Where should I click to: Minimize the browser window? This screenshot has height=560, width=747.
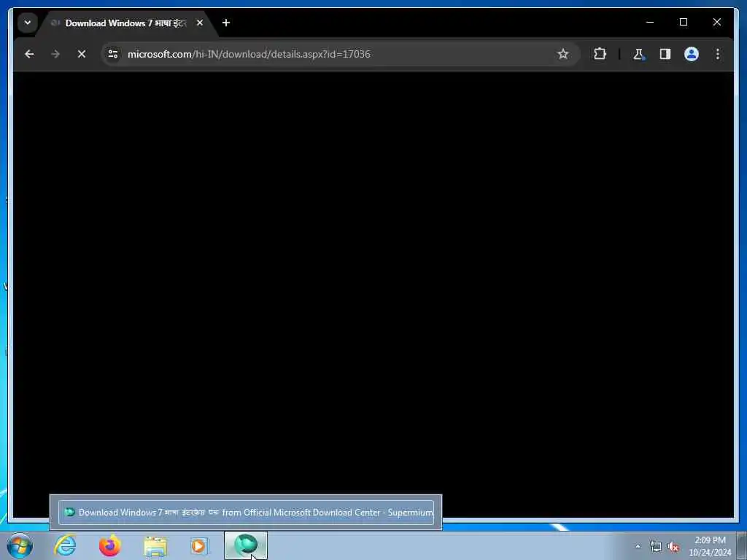point(650,22)
